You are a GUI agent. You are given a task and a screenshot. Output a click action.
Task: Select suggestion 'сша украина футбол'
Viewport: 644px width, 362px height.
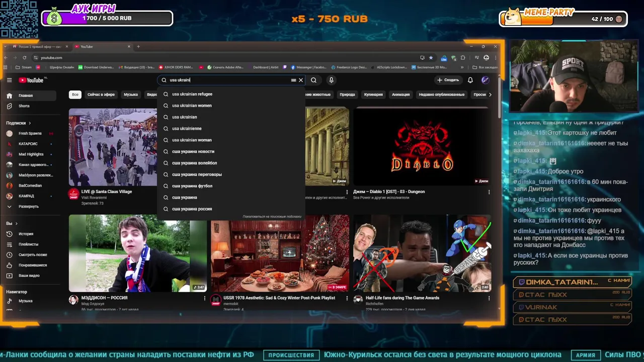point(231,186)
